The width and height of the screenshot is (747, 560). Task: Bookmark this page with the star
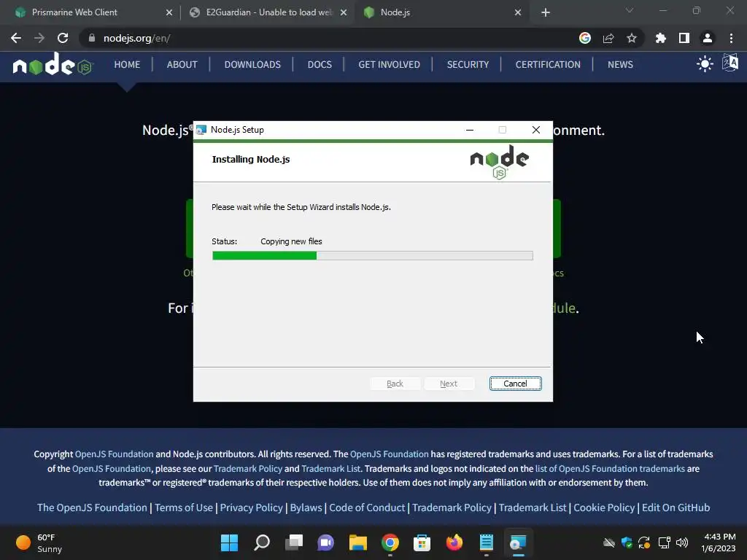[x=632, y=38]
